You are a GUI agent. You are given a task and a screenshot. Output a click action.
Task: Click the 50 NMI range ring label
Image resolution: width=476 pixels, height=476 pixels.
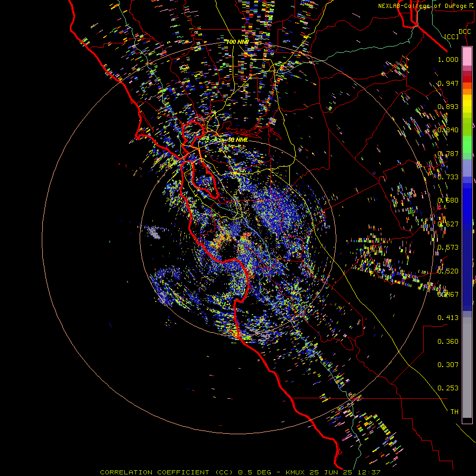pyautogui.click(x=237, y=140)
